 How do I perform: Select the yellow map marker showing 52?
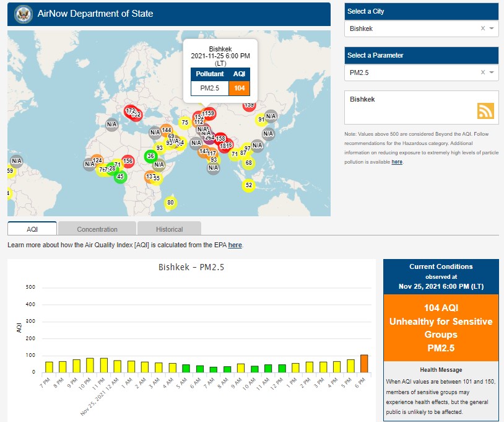(248, 185)
